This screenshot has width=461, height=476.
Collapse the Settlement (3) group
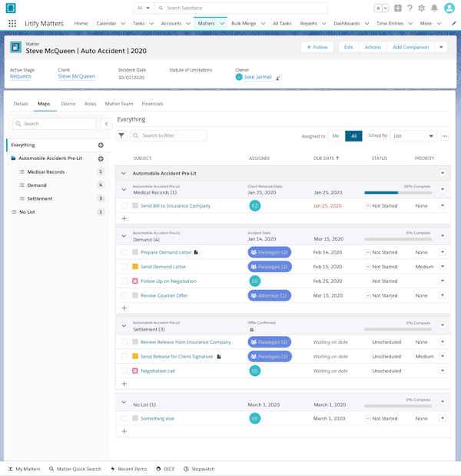tap(124, 326)
